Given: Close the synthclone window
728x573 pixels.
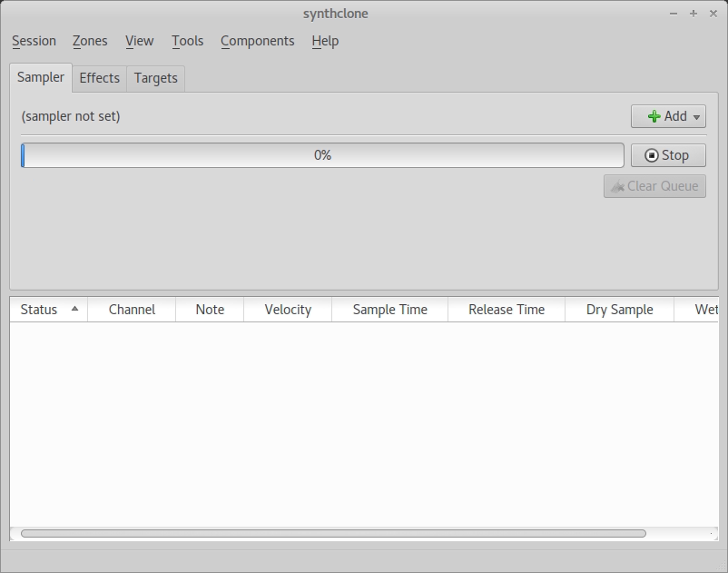Looking at the screenshot, I should click(x=713, y=14).
